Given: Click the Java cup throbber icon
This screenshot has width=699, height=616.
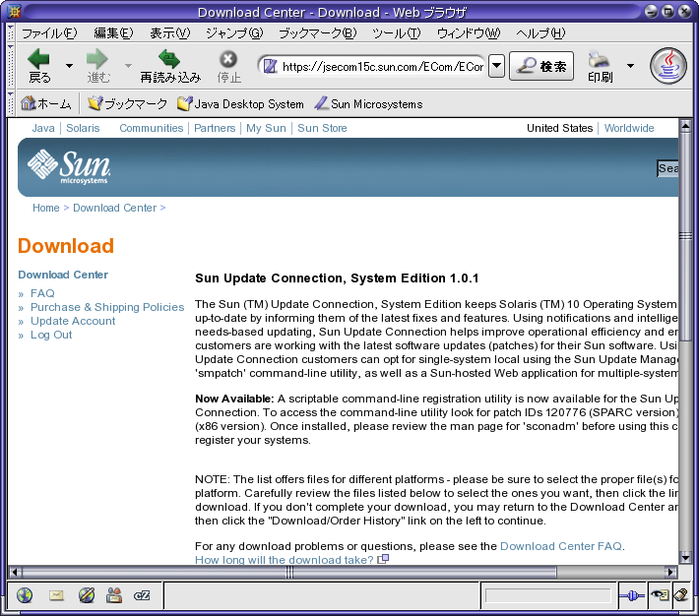Looking at the screenshot, I should (x=668, y=66).
